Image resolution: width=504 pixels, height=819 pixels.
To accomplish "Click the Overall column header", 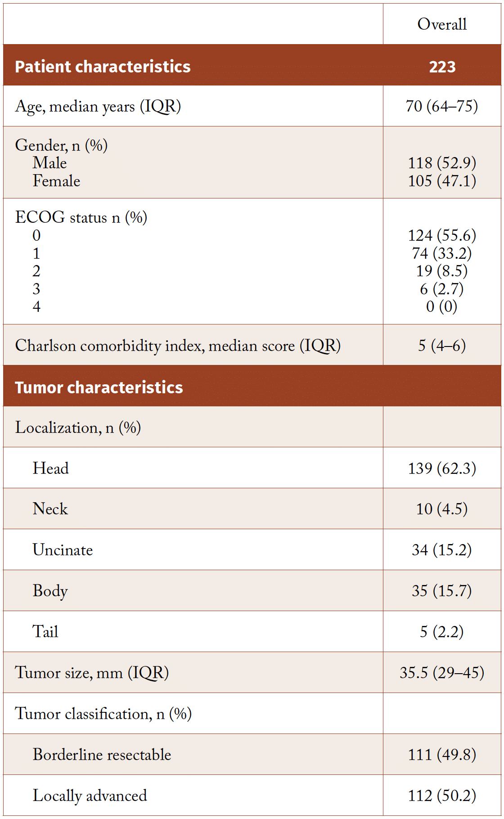I will pos(442,24).
